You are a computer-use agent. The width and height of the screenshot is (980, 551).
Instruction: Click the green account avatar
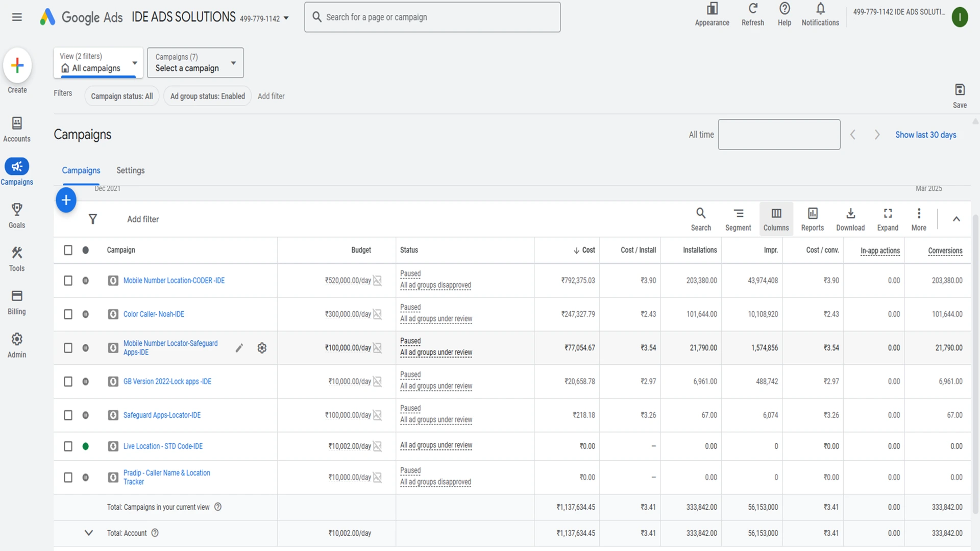960,17
